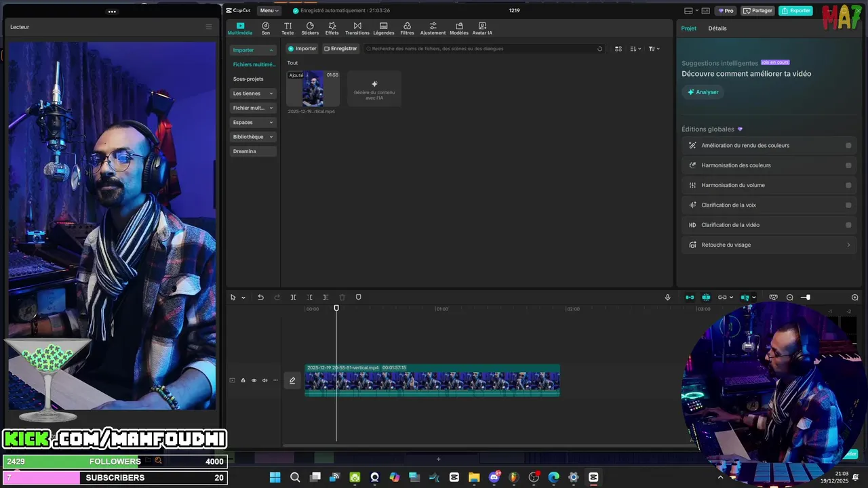The image size is (868, 488).
Task: Open selection tool mode dropdown arrow
Action: click(x=243, y=298)
